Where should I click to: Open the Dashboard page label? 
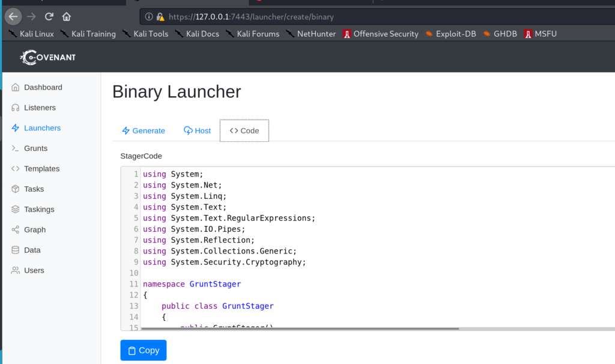pyautogui.click(x=43, y=87)
